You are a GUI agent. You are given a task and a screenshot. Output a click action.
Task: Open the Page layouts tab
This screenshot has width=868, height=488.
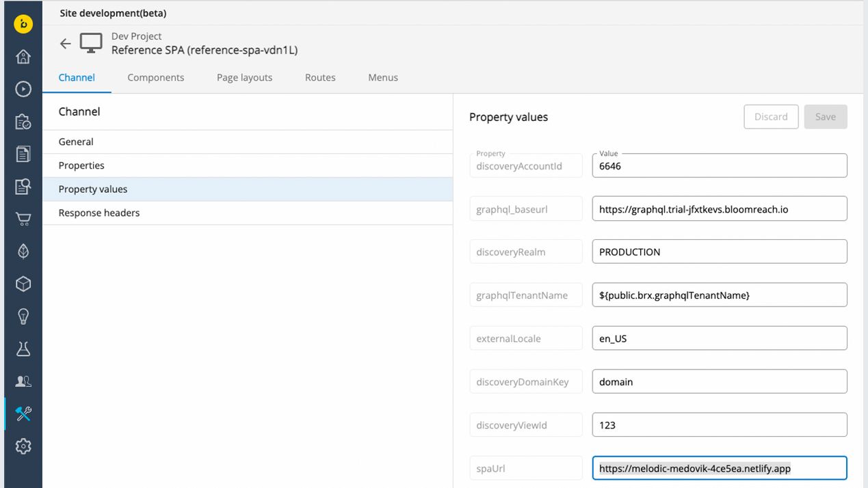[244, 77]
